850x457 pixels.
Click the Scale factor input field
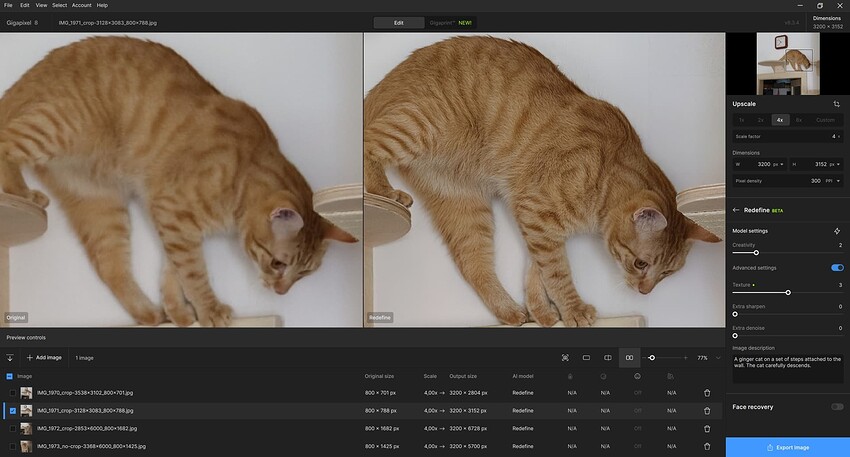click(788, 136)
